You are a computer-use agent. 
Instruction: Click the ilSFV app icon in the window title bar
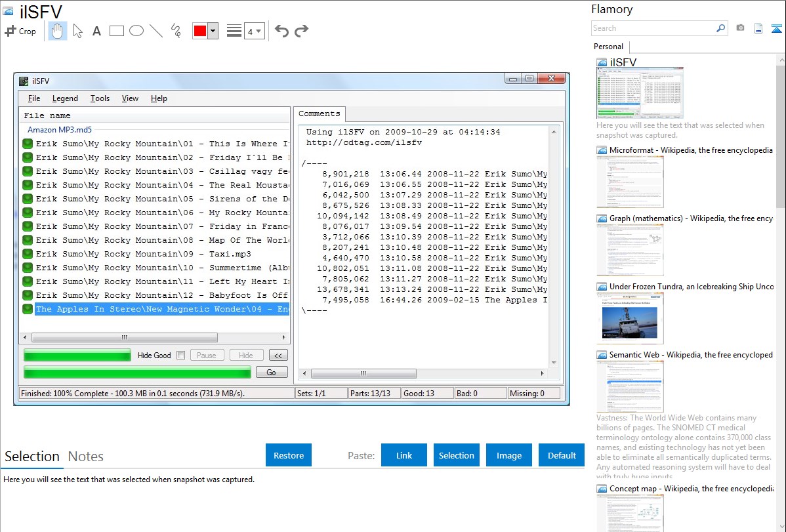pos(24,81)
